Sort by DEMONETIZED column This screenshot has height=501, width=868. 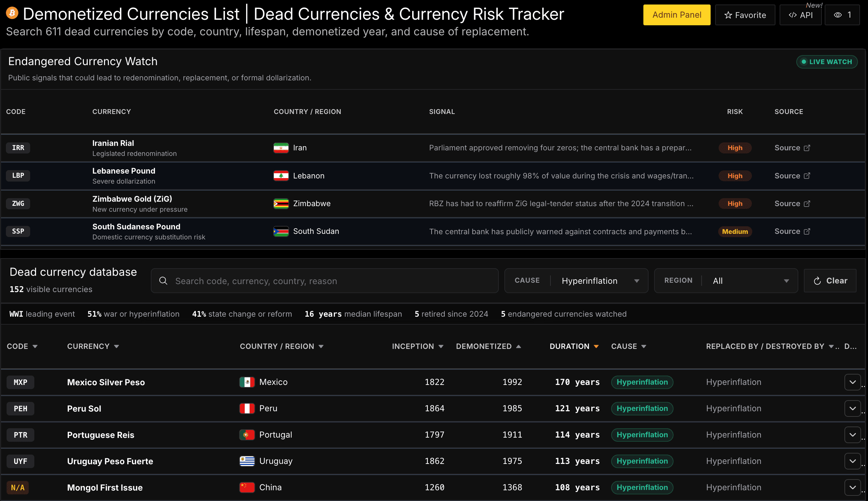click(x=488, y=346)
